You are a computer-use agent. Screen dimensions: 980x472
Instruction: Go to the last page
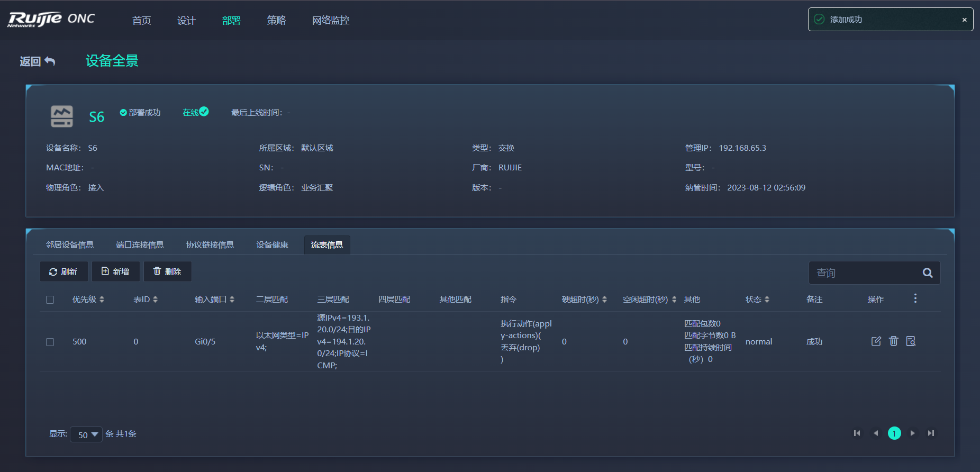[931, 433]
